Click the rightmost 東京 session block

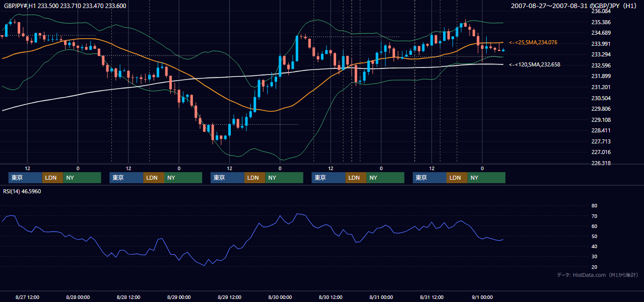429,178
